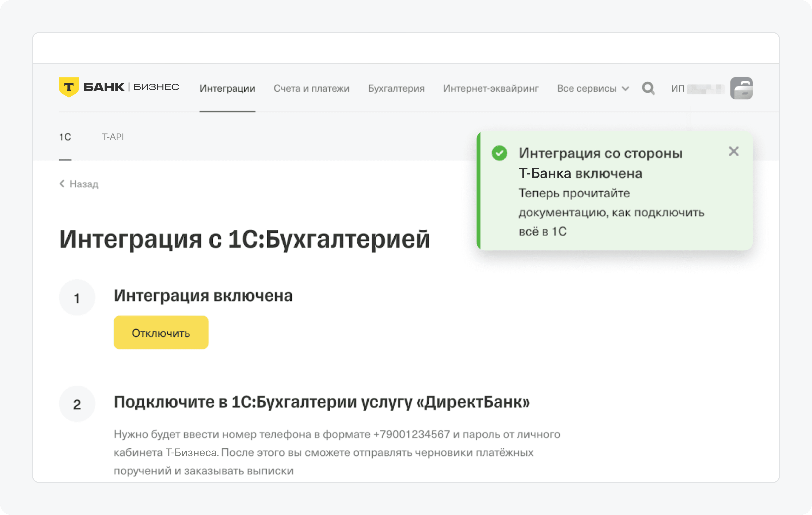This screenshot has height=515, width=812.
Task: Click notification text Теперь прочитайте документацию
Action: coord(611,212)
